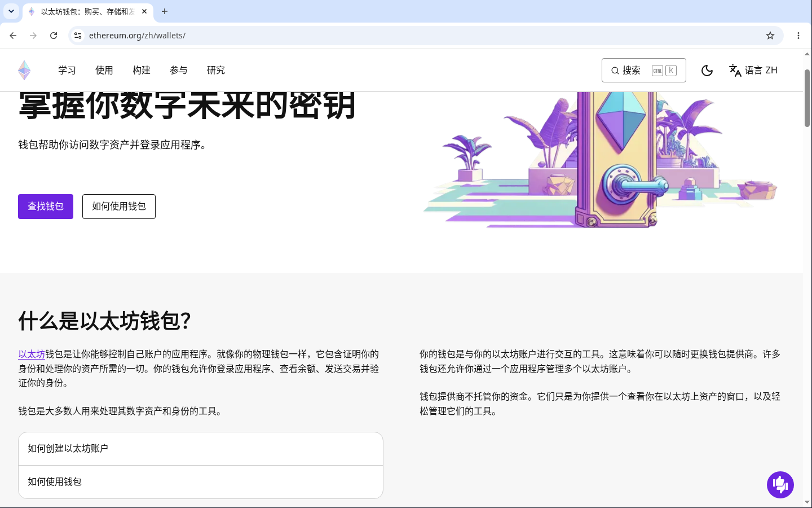Click the purple 查找钱包 button

click(46, 207)
